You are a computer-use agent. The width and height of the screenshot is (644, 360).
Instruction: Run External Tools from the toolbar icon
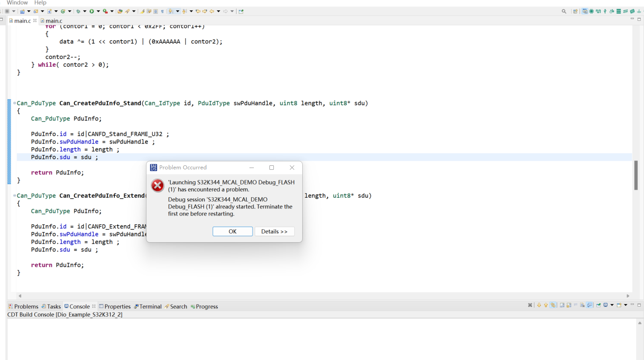pos(105,11)
